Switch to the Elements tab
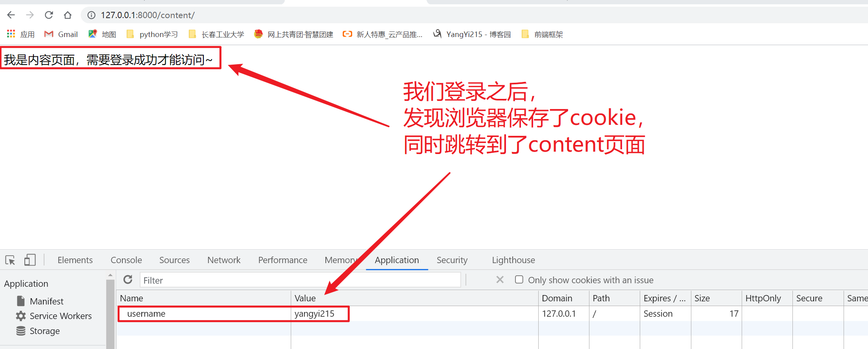 pos(75,260)
